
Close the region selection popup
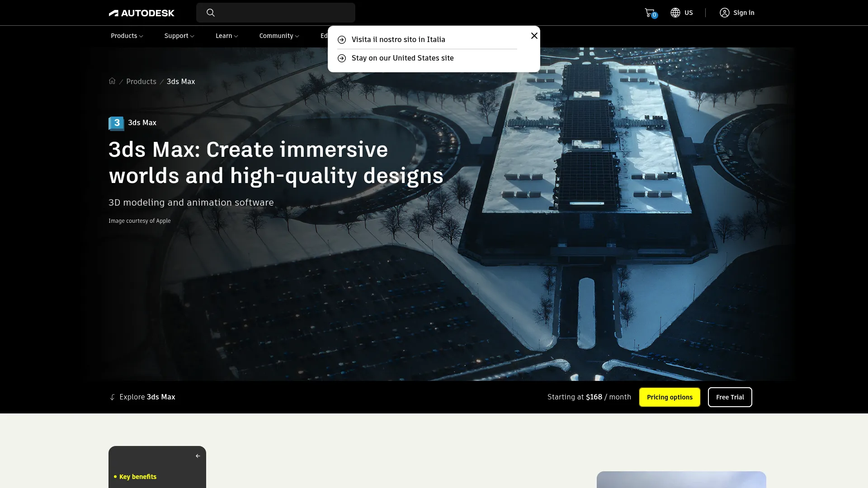click(534, 36)
